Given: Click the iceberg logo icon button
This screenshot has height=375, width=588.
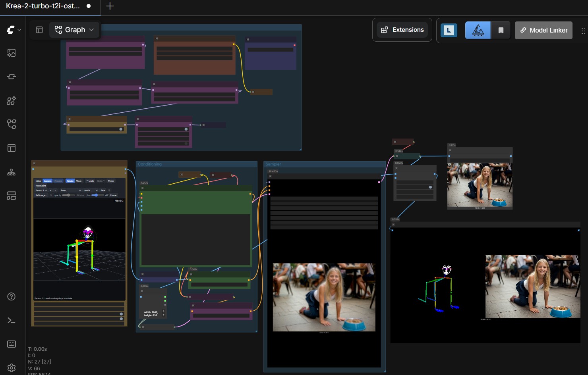Looking at the screenshot, I should 478,30.
